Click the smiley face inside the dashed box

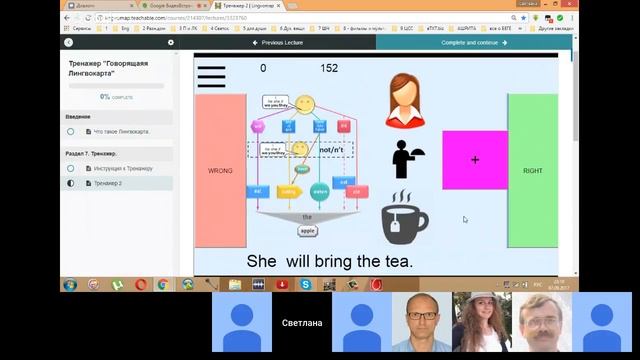pos(300,149)
